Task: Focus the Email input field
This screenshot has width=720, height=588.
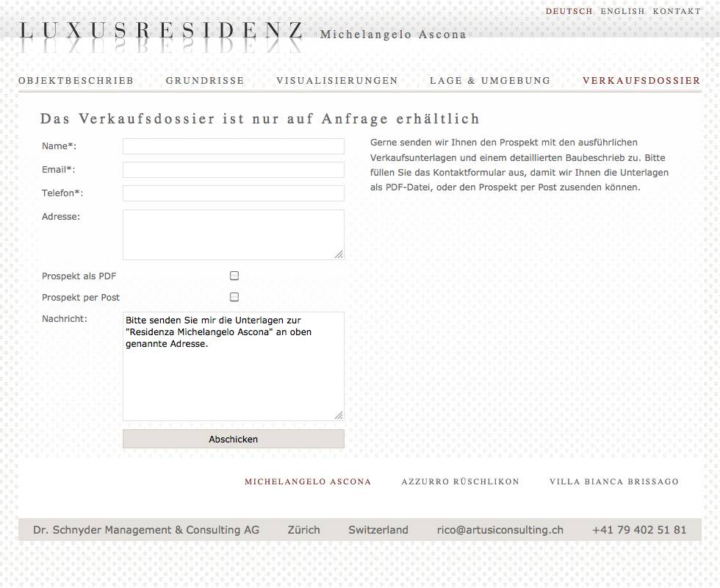Action: [x=234, y=170]
